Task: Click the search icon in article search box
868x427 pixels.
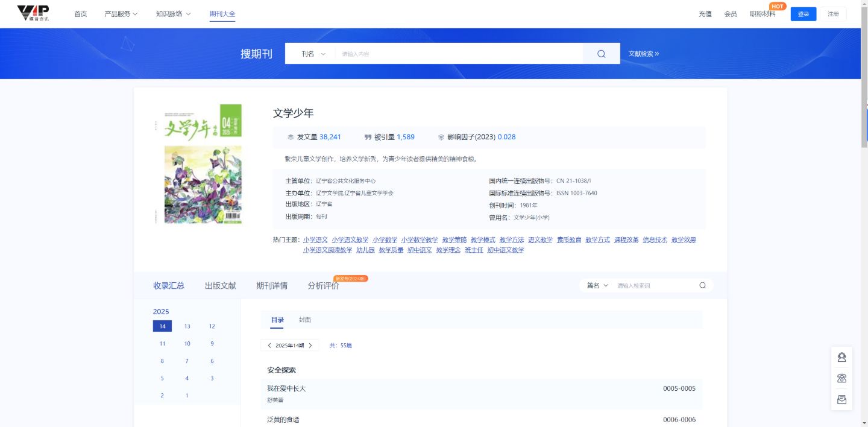Action: coord(702,285)
